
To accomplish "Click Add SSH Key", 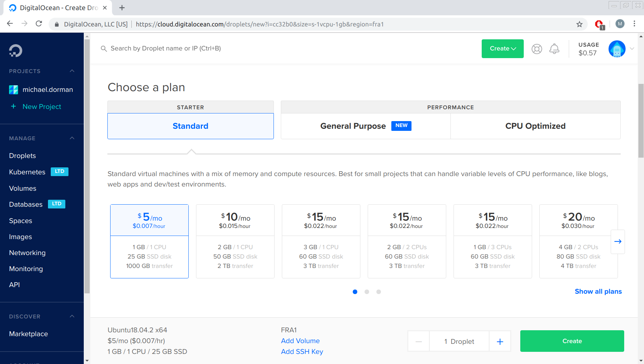I will click(x=302, y=351).
